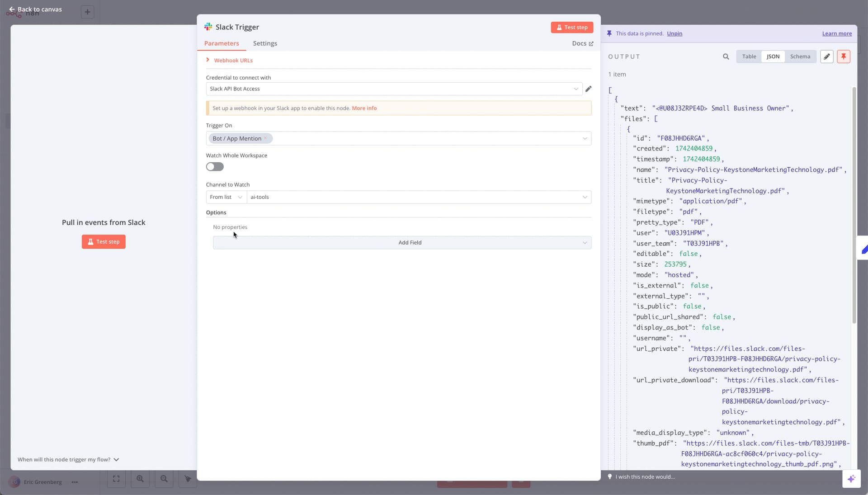Image resolution: width=868 pixels, height=495 pixels.
Task: Click the edit credential pencil icon
Action: point(588,89)
